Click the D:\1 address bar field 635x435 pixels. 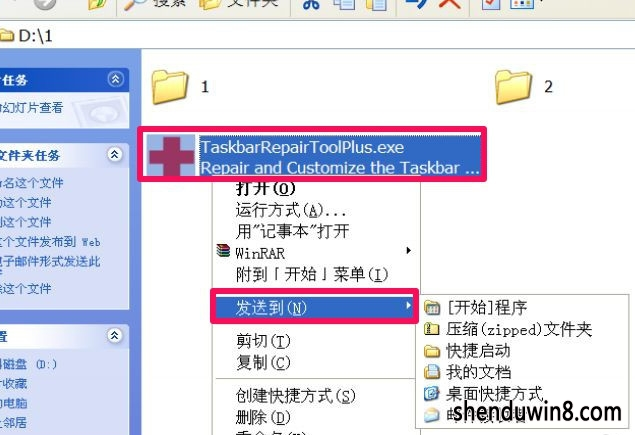(318, 36)
